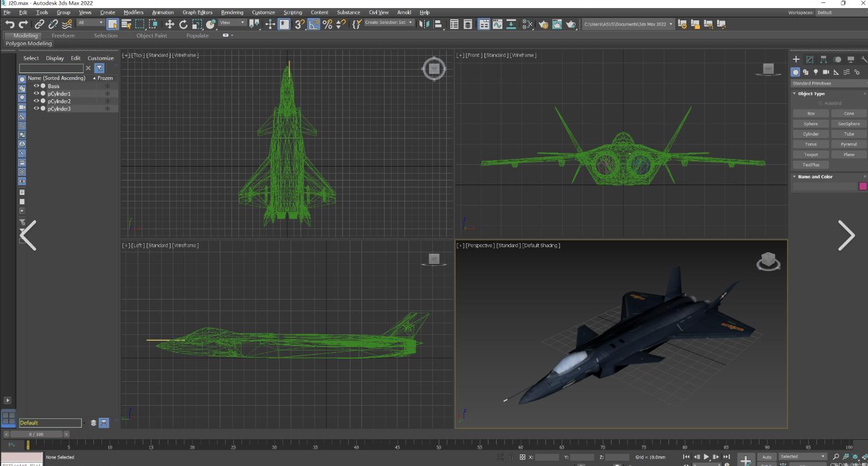Click the magenta object color swatch
This screenshot has height=466, width=868.
pyautogui.click(x=862, y=186)
